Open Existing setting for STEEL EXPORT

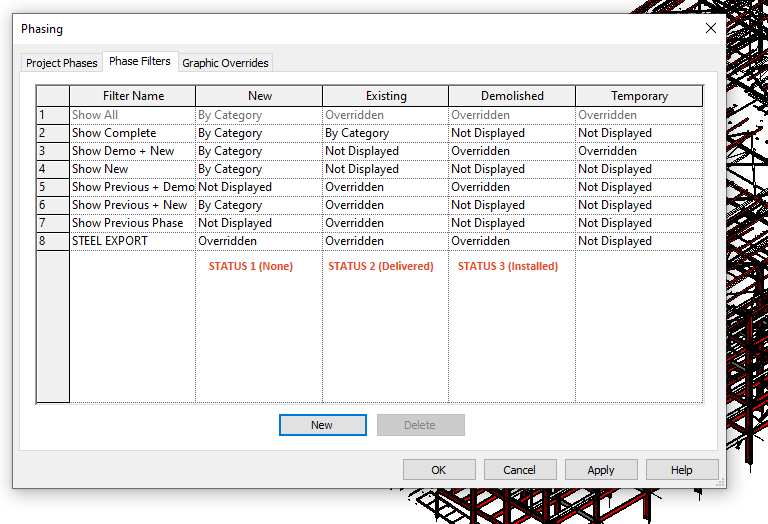tap(385, 241)
